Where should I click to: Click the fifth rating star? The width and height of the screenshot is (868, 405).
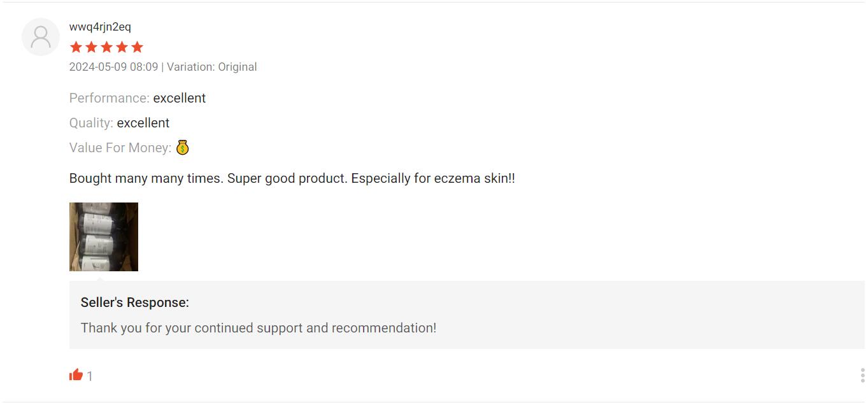137,47
